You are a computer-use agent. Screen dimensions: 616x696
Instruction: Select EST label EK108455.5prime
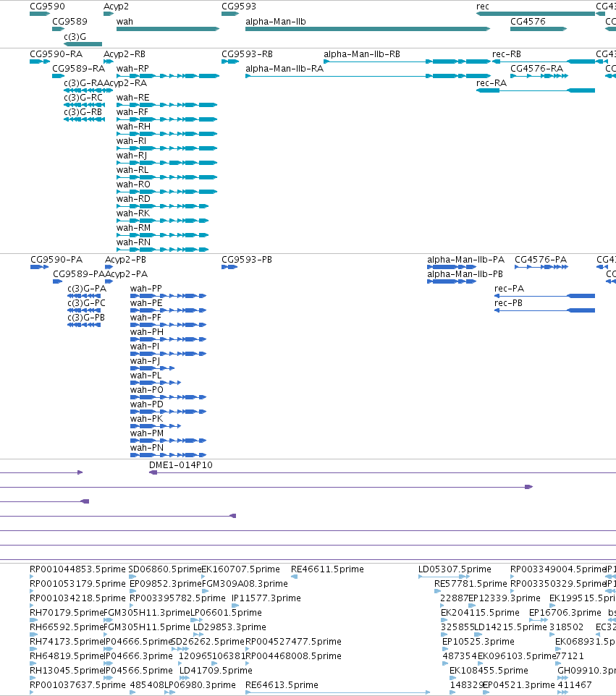(489, 671)
